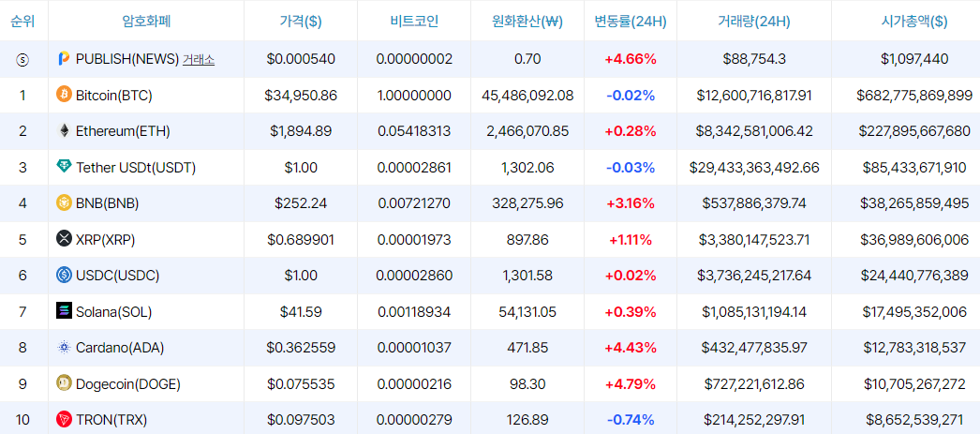Select BNB price $252.24
The height and width of the screenshot is (434, 980).
click(301, 203)
